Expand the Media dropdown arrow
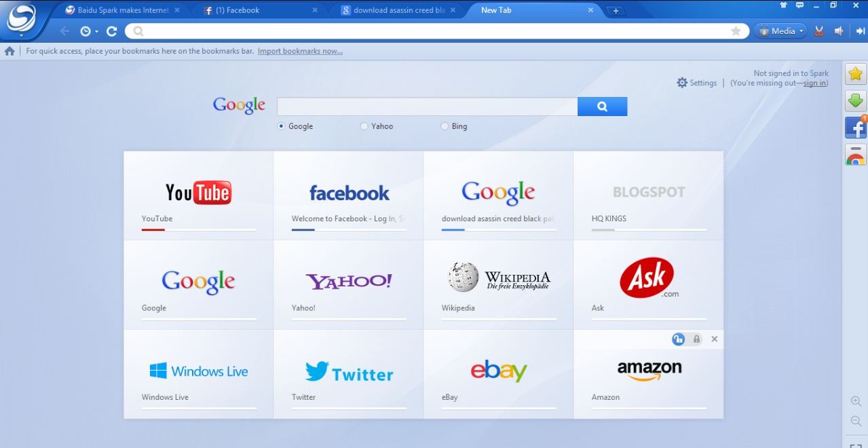The width and height of the screenshot is (868, 448). 801,31
